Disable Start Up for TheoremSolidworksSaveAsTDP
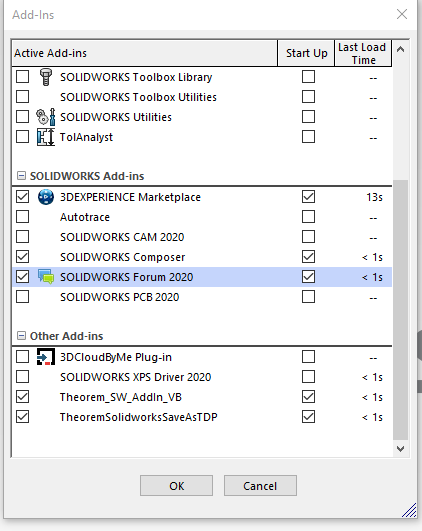This screenshot has height=531, width=422. [308, 417]
